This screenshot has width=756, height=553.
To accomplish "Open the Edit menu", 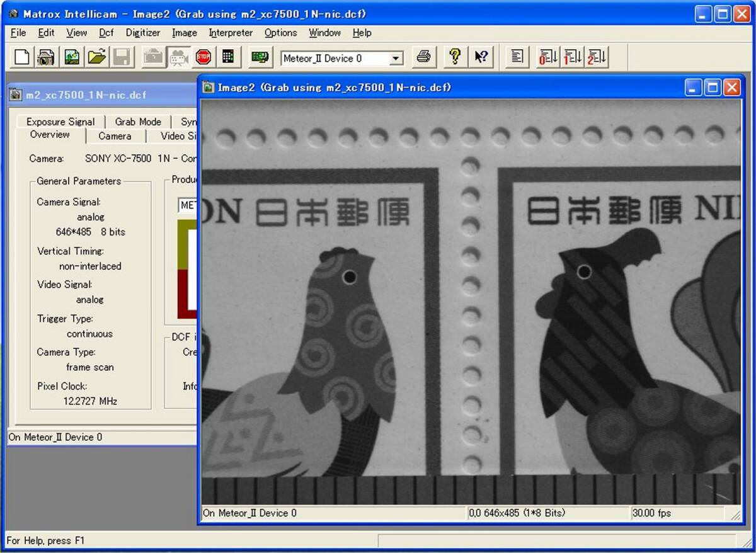I will (46, 33).
